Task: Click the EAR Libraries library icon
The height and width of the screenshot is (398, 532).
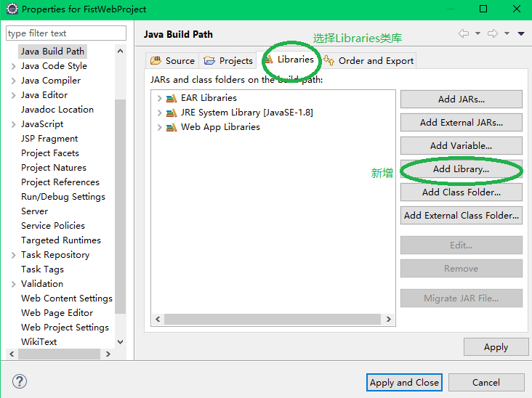Action: pyautogui.click(x=172, y=98)
